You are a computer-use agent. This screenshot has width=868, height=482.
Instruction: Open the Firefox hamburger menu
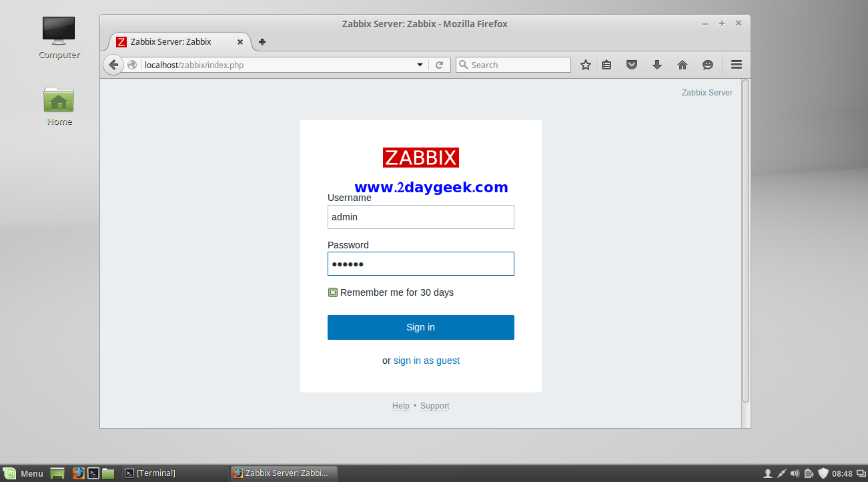[737, 65]
